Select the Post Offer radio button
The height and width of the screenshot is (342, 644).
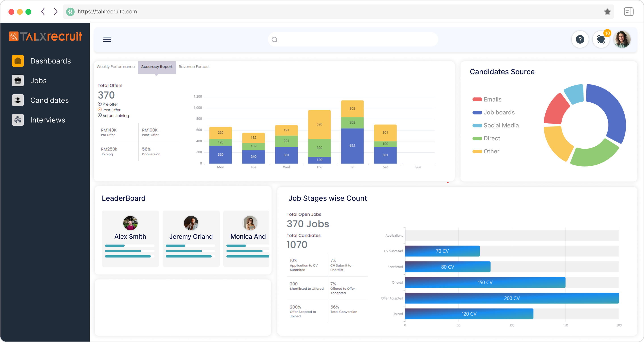(x=100, y=110)
